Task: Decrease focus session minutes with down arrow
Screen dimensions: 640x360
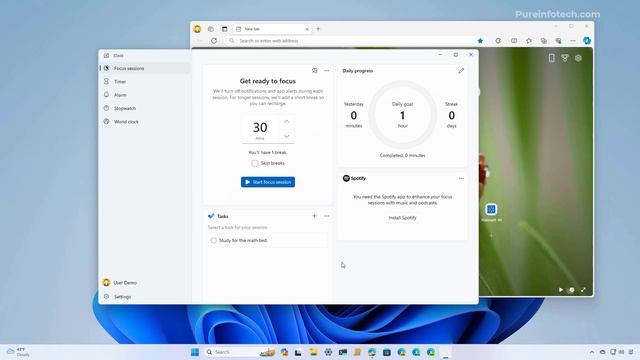Action: (x=287, y=136)
